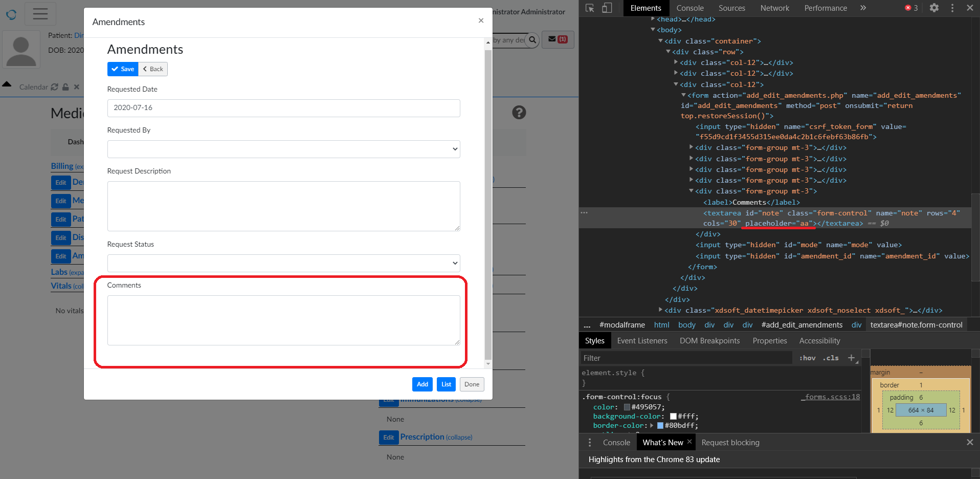The image size is (980, 479).
Task: Open the Request Status dropdown
Action: [283, 263]
